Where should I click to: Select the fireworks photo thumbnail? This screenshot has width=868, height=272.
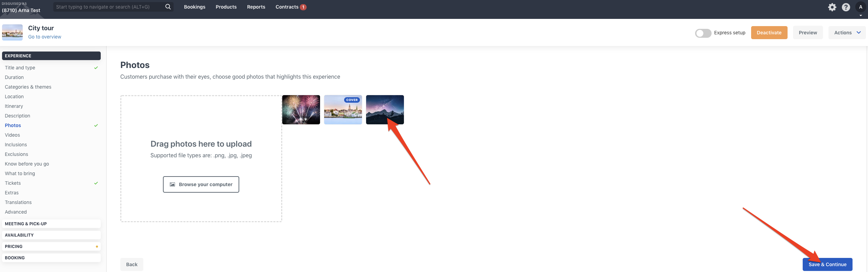(301, 110)
